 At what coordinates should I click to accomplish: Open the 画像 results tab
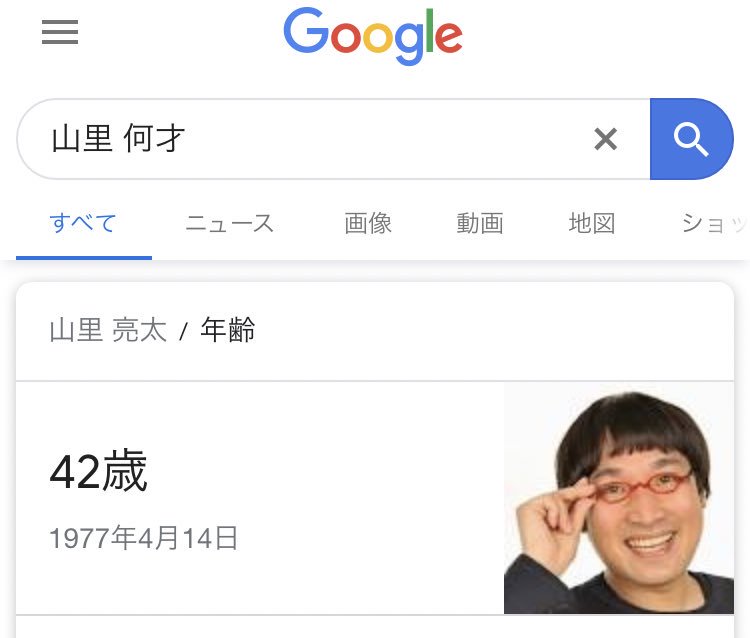(x=368, y=223)
